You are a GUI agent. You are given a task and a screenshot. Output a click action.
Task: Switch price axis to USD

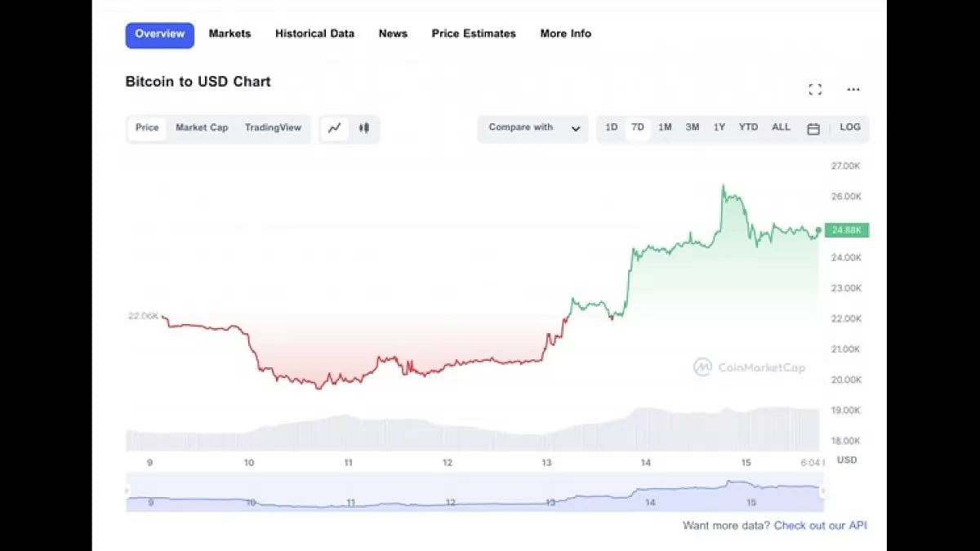pyautogui.click(x=847, y=460)
